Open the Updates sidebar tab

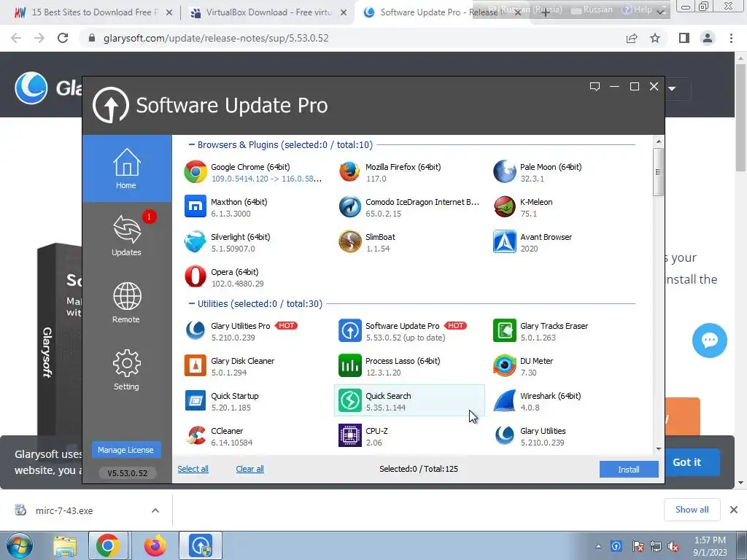coord(127,236)
